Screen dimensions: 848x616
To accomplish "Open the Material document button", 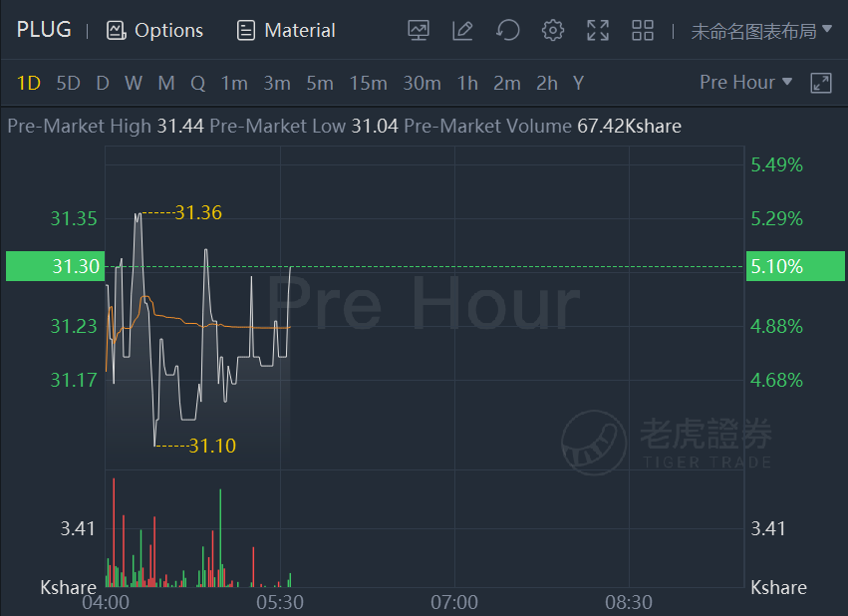I will [x=286, y=30].
